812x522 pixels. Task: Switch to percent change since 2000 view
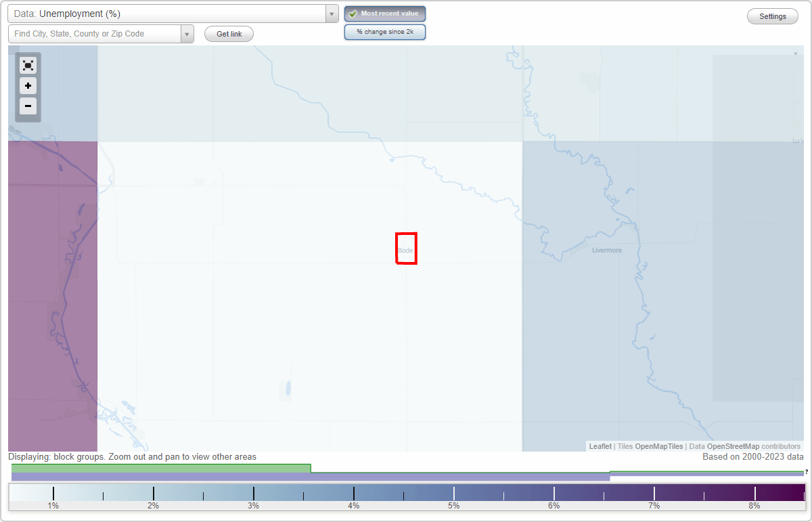(385, 32)
